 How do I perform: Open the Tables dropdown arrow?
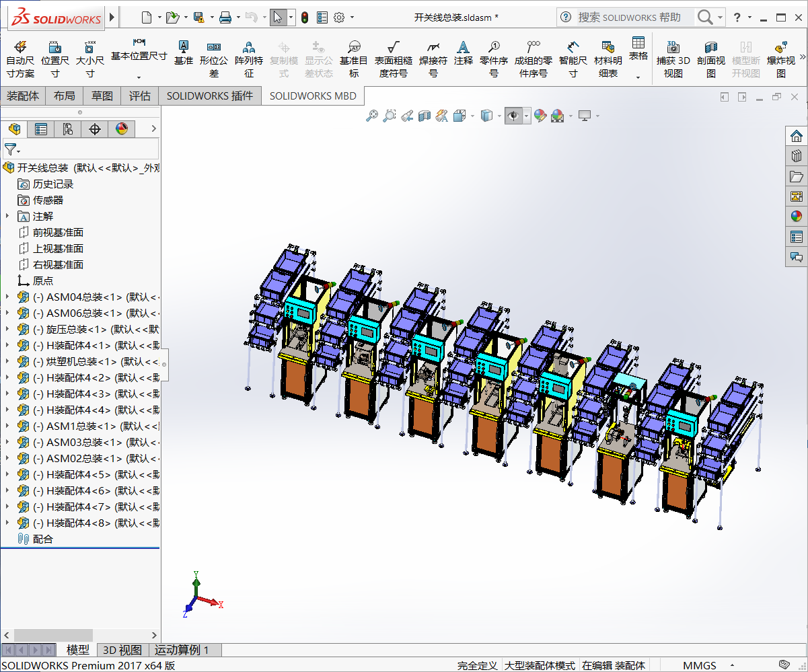[x=638, y=77]
